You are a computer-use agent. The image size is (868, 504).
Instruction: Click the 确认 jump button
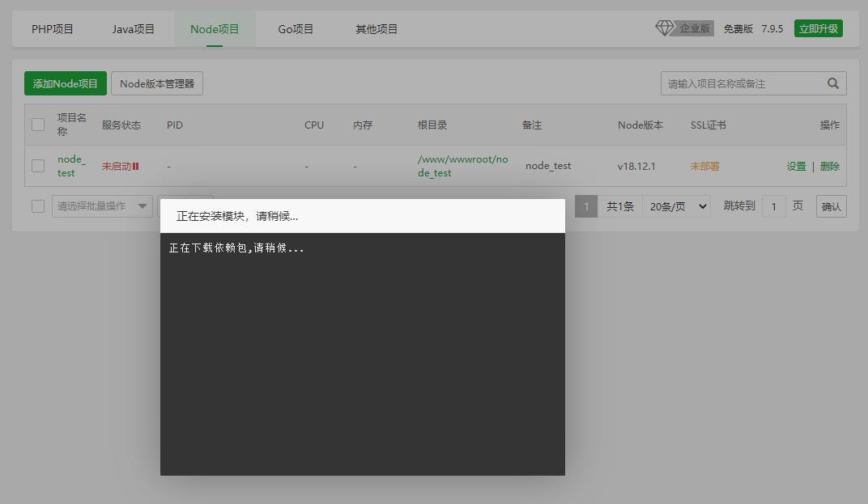click(831, 206)
